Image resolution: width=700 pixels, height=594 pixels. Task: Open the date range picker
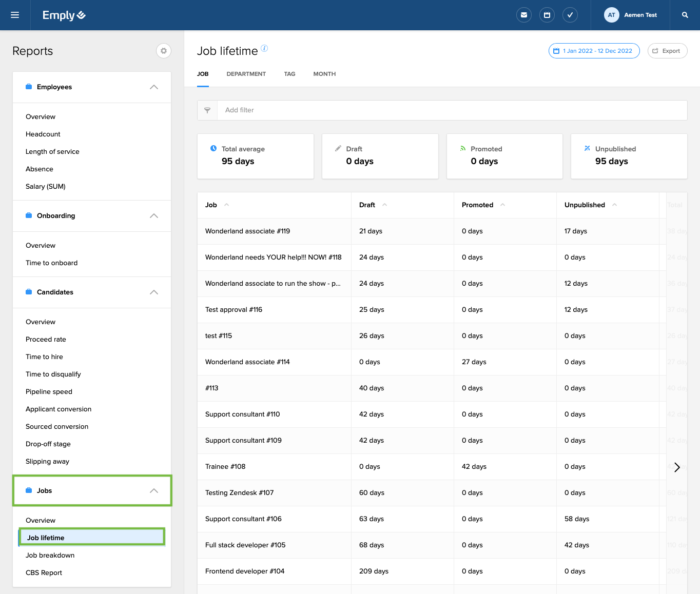tap(594, 51)
